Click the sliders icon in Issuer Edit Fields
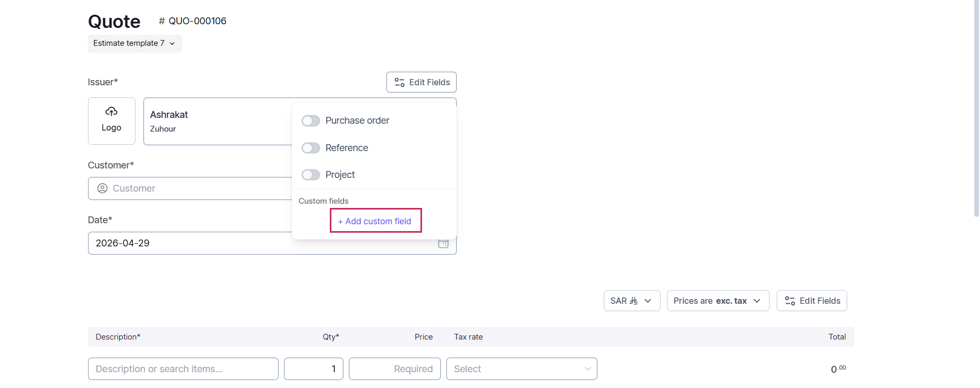980x388 pixels. pos(399,83)
